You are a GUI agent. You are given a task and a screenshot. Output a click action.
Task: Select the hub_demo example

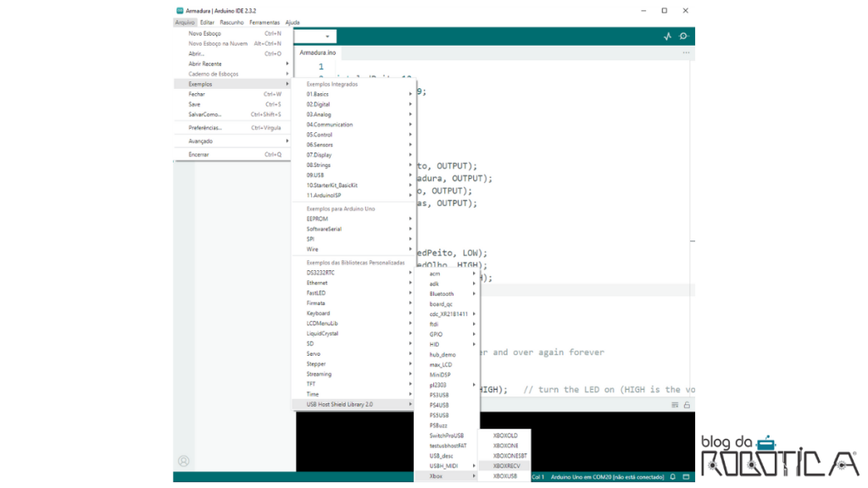(447, 355)
